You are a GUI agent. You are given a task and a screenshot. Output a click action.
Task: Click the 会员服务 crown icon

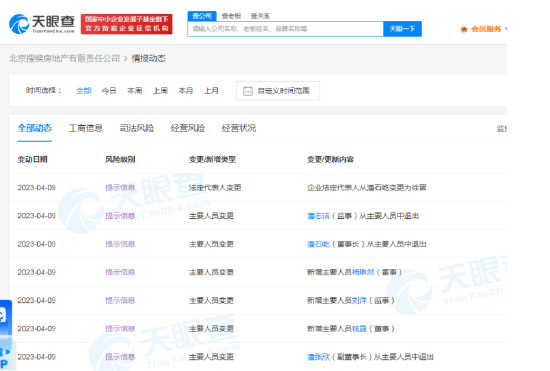(464, 29)
